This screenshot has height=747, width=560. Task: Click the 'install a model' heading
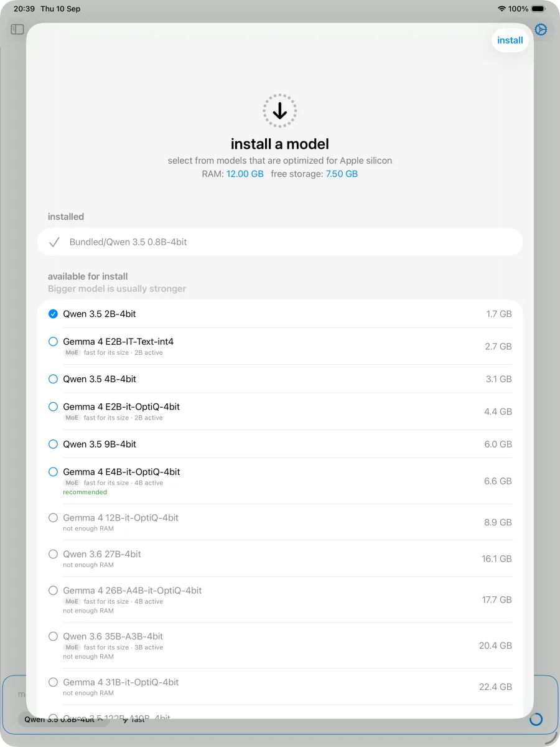click(280, 144)
